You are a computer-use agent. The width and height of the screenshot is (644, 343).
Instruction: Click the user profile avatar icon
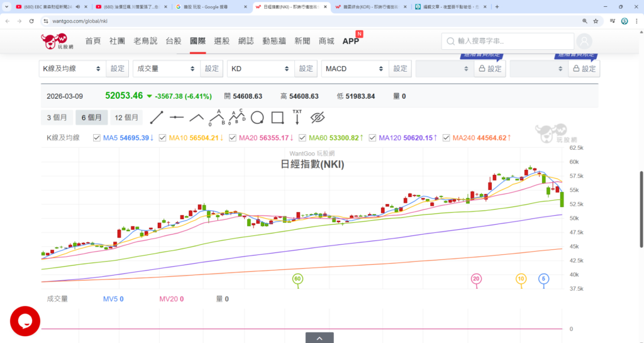584,41
